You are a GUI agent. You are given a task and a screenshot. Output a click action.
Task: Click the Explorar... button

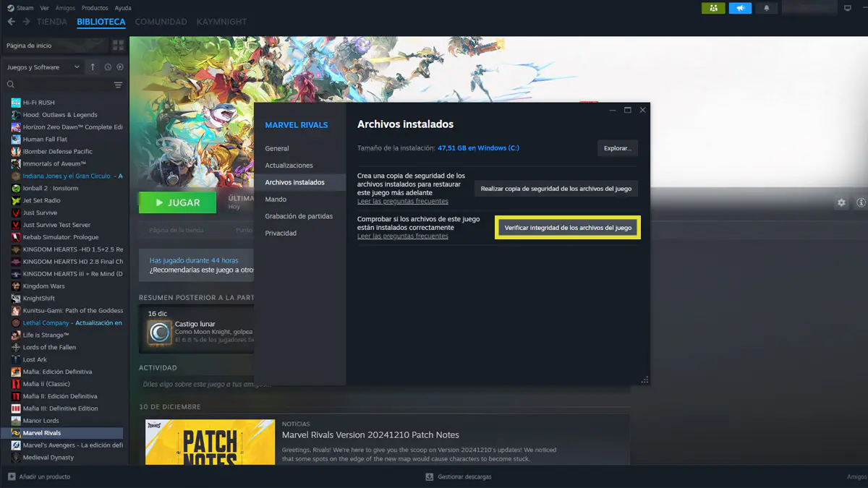618,148
